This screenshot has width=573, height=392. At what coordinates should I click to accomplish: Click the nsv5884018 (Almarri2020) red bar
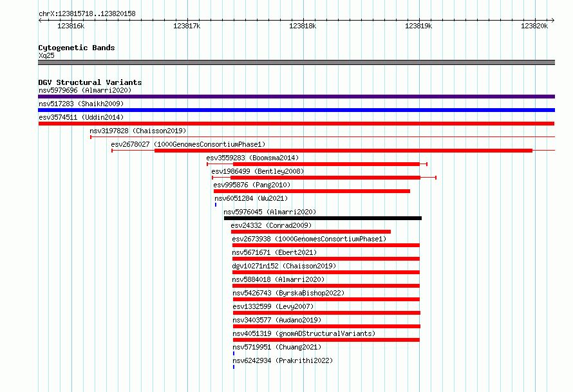point(326,286)
